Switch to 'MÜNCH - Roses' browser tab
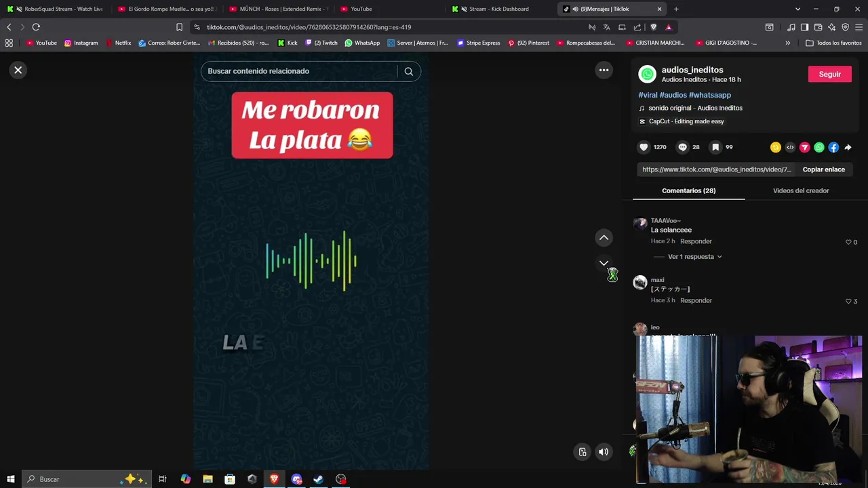This screenshot has height=488, width=868. [x=278, y=9]
